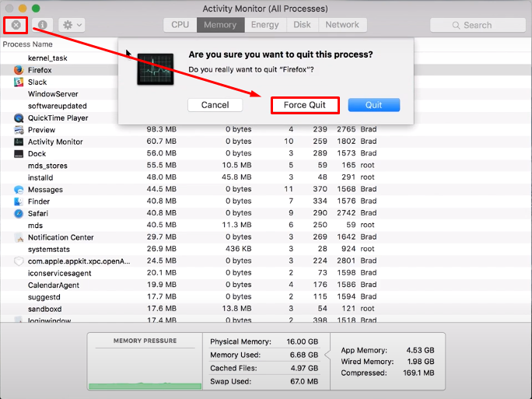The height and width of the screenshot is (399, 532).
Task: Select the Finder process icon
Action: point(19,201)
